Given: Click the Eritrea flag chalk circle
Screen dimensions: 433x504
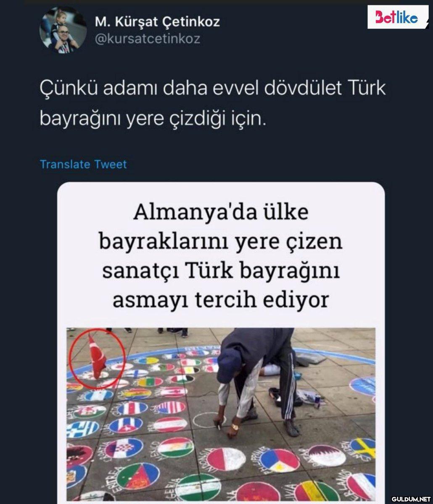Looking at the screenshot, I should point(138,476).
